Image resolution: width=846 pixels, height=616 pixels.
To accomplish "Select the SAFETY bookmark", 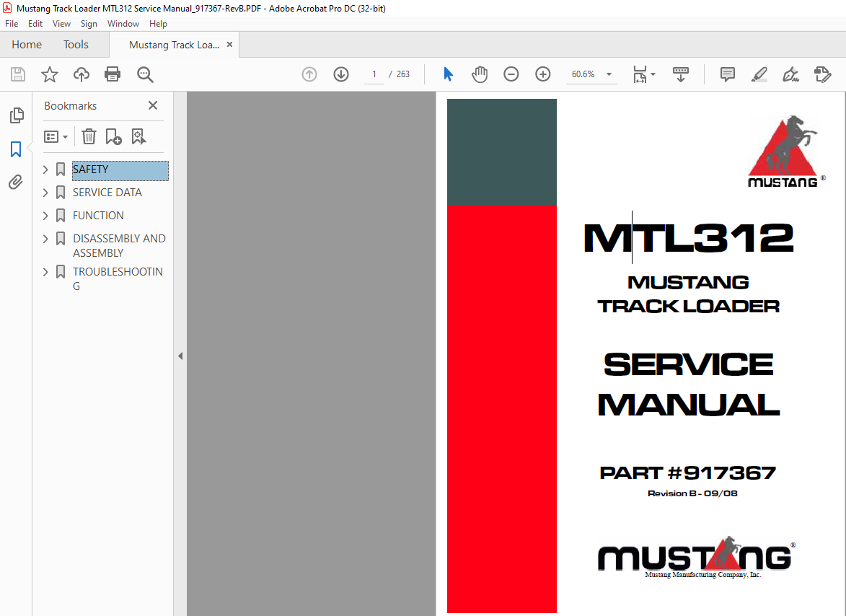I will 120,170.
